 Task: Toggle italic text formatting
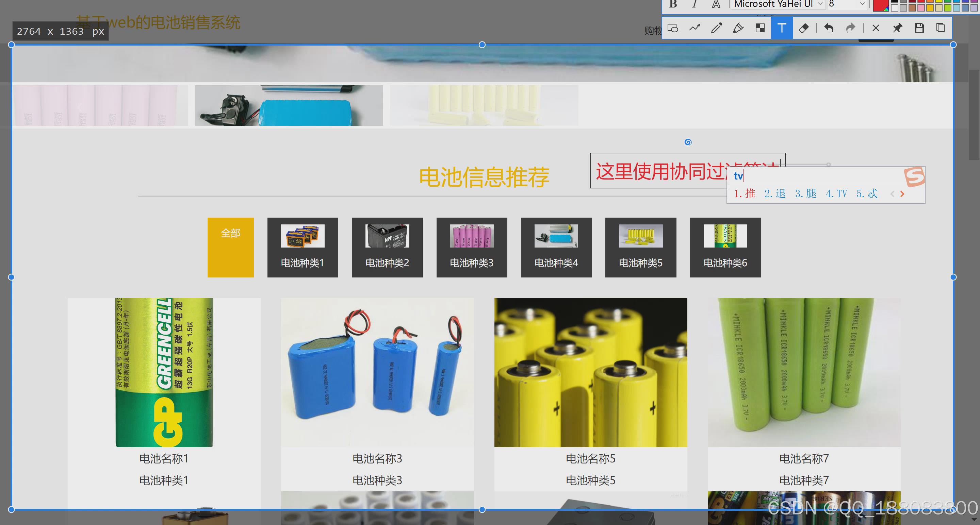tap(694, 4)
